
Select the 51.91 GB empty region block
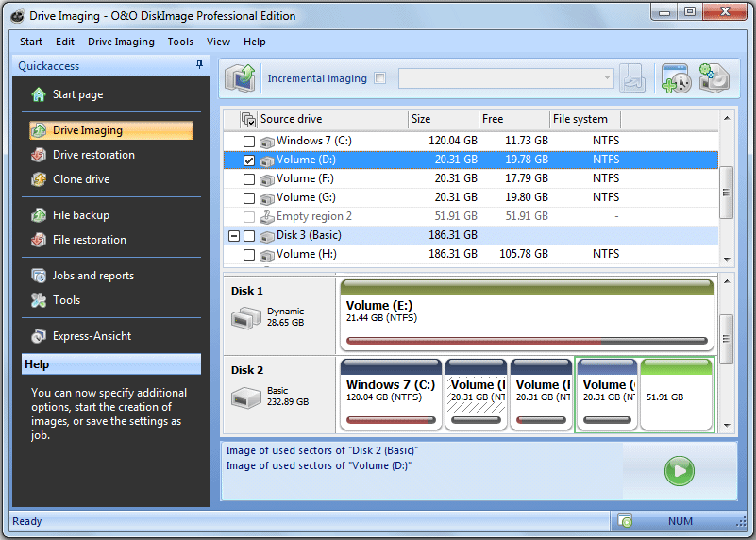676,395
